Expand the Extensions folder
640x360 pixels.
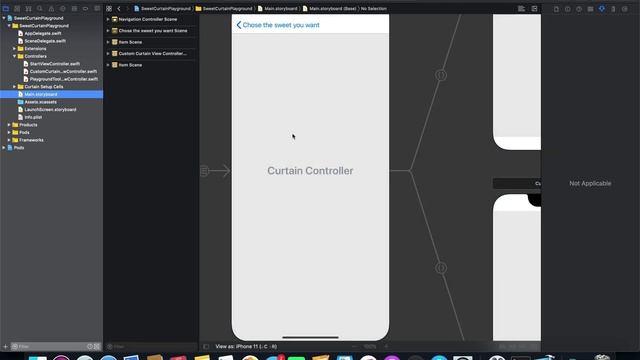coord(15,49)
